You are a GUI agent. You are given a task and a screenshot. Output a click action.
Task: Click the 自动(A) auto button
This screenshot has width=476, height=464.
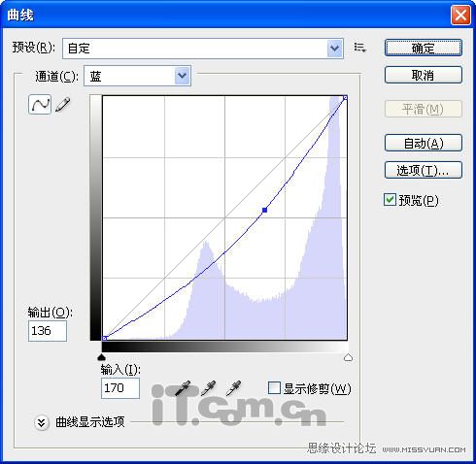click(x=424, y=143)
